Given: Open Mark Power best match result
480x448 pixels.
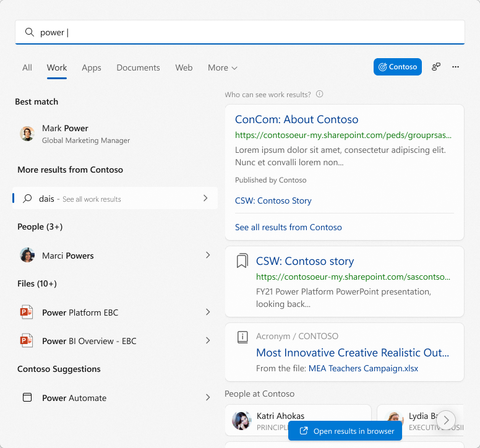Looking at the screenshot, I should (115, 134).
